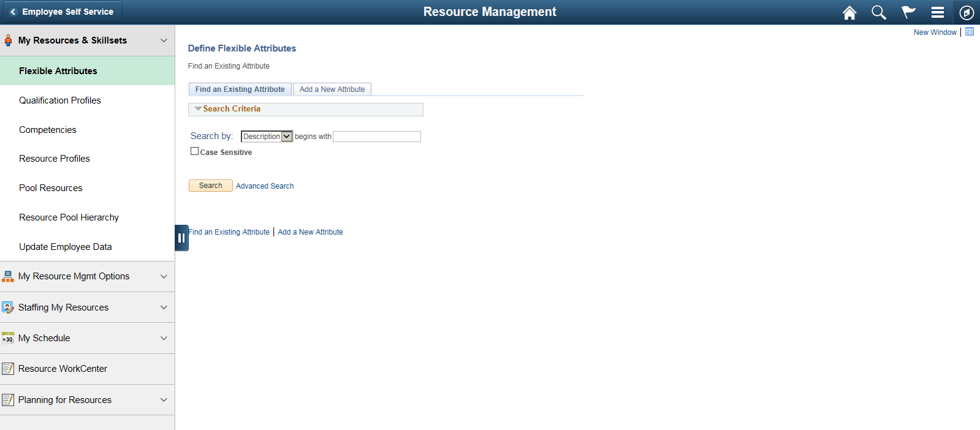Screen dimensions: 980x430
Task: Click the Planning for Resources notepad icon
Action: point(8,400)
